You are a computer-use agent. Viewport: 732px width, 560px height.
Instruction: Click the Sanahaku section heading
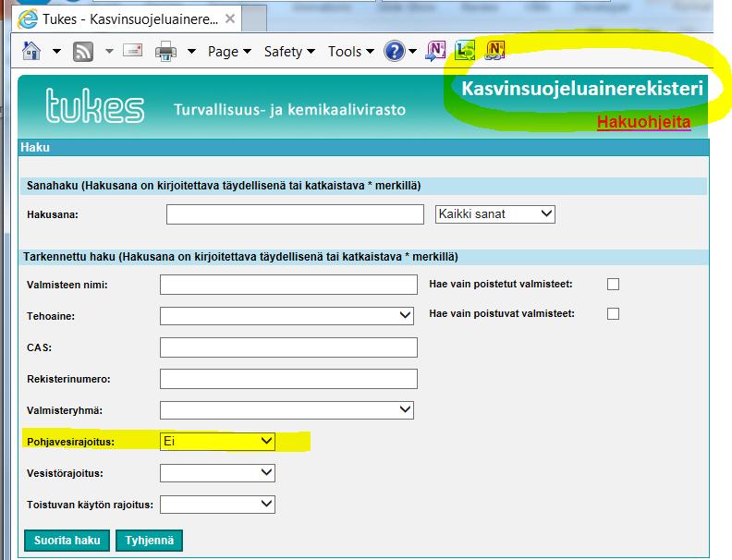point(224,186)
